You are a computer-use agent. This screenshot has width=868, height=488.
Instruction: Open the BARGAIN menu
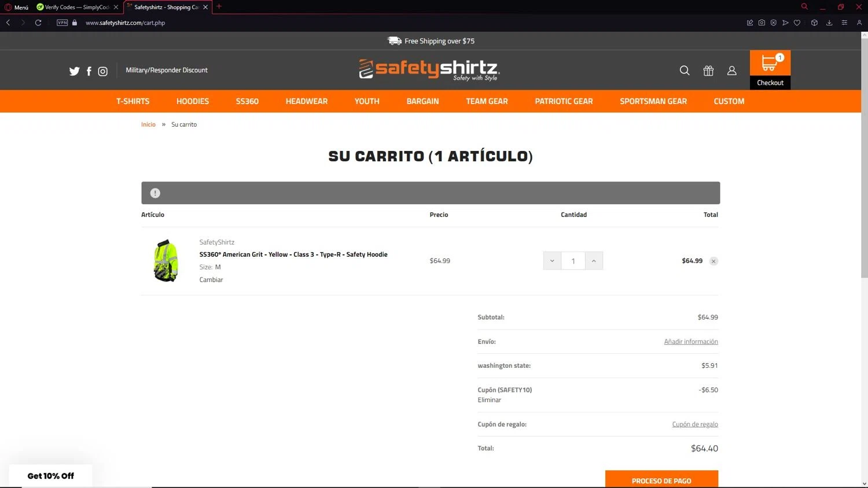(422, 101)
